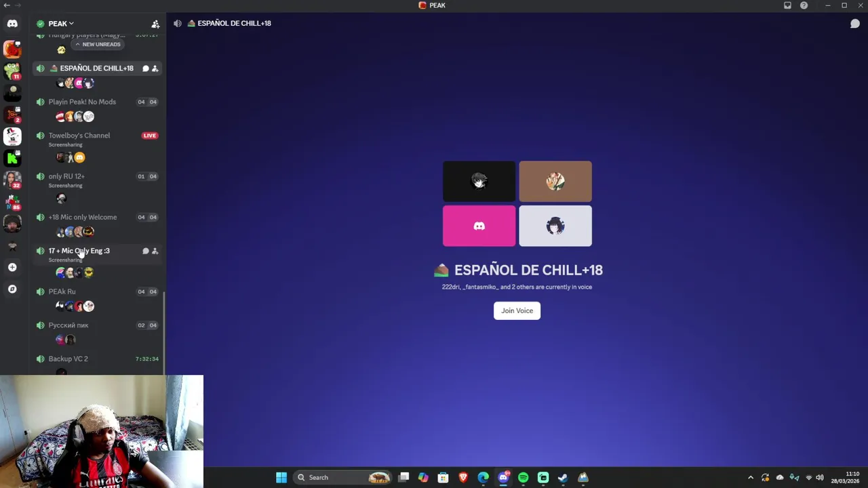
Task: Open Spotify from the taskbar
Action: [523, 477]
